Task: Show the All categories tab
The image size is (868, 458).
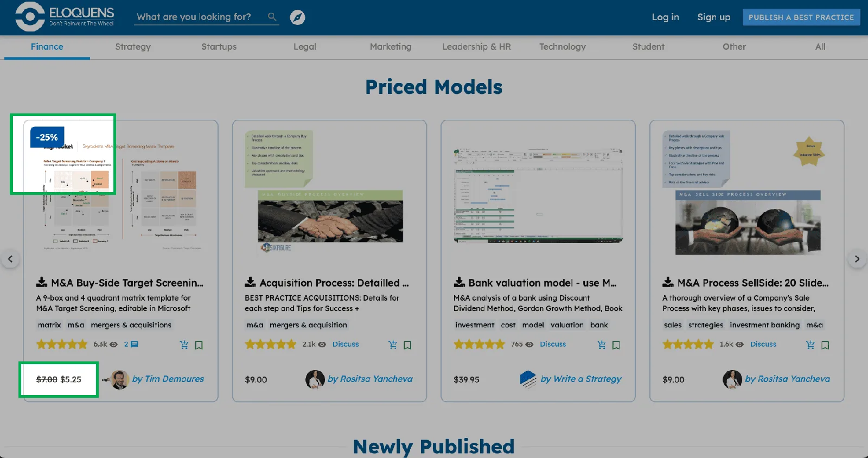Action: click(820, 47)
